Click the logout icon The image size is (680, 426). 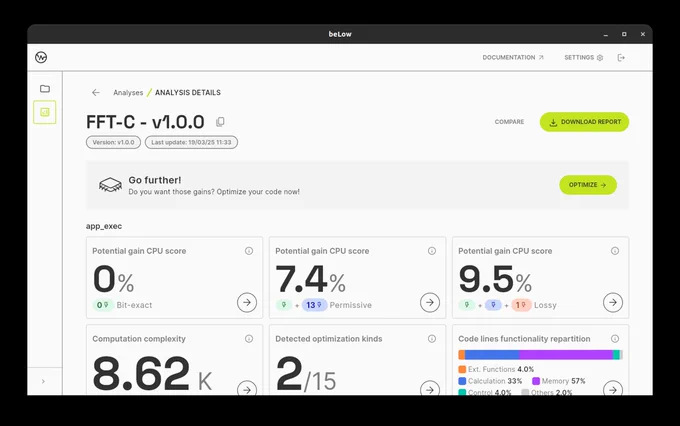[621, 57]
